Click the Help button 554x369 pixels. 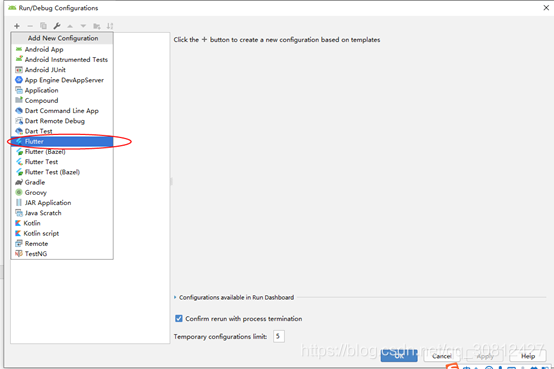click(x=528, y=356)
